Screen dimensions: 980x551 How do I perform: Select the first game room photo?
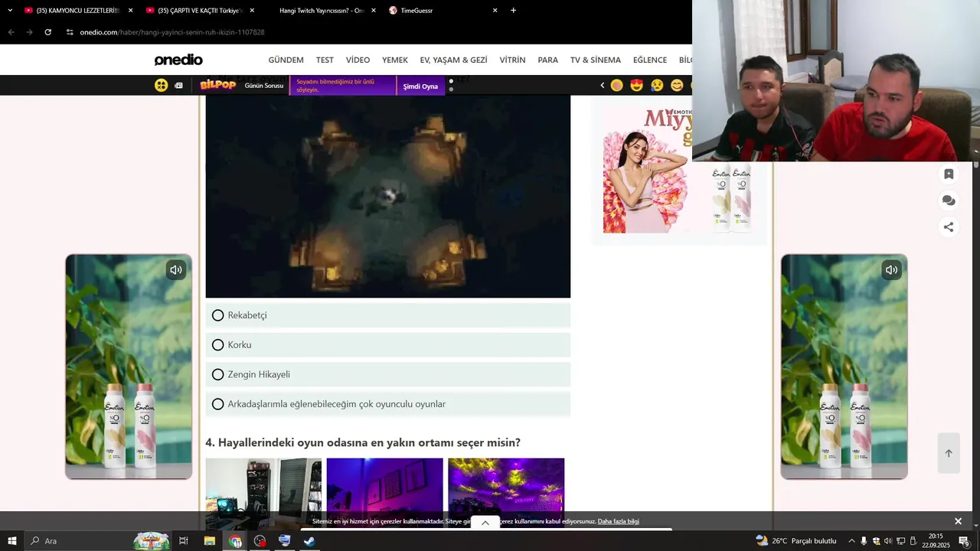pyautogui.click(x=263, y=493)
